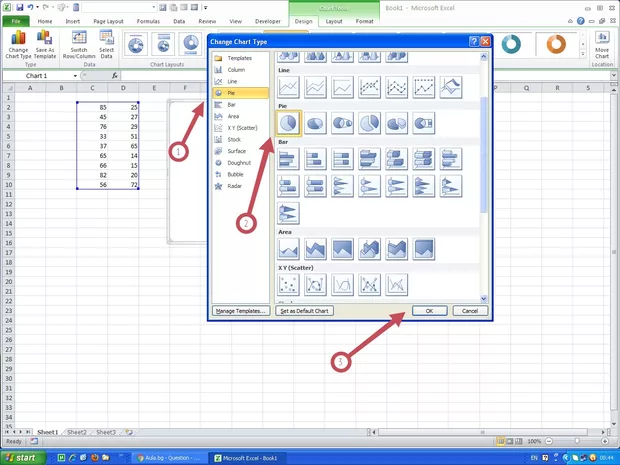Select Bar of Pie subtype
Screen dimensions: 620x465
[423, 123]
